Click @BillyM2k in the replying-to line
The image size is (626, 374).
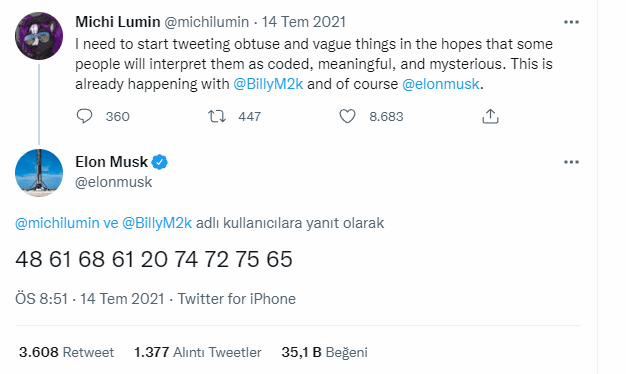(157, 223)
